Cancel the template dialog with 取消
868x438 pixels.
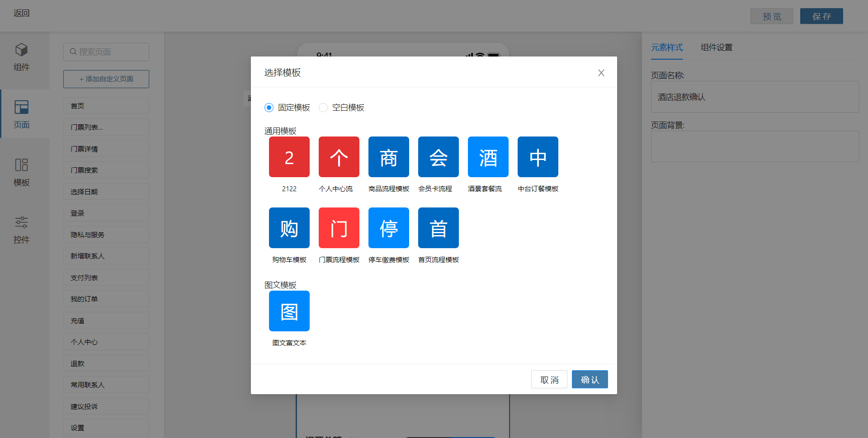click(x=549, y=380)
